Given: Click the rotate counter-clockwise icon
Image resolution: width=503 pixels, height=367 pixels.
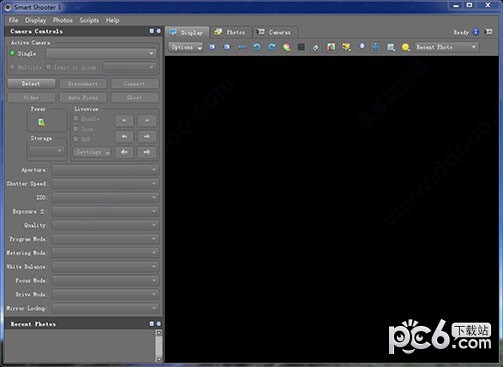Looking at the screenshot, I should [257, 47].
